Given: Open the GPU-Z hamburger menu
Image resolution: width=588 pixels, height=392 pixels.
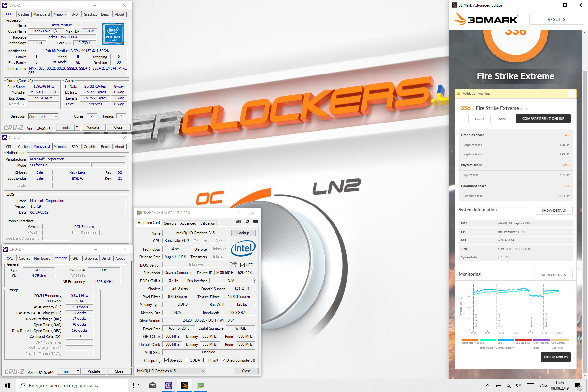Looking at the screenshot, I should coord(255,221).
